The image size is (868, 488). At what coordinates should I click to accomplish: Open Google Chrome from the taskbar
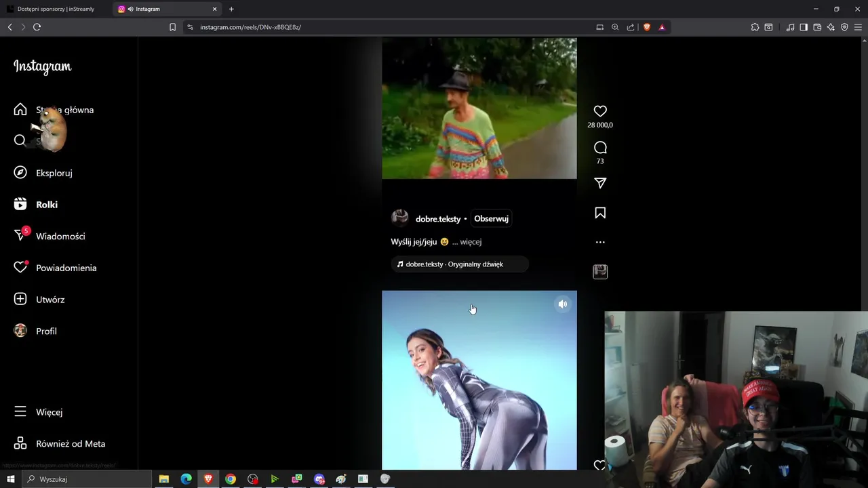[x=231, y=479]
